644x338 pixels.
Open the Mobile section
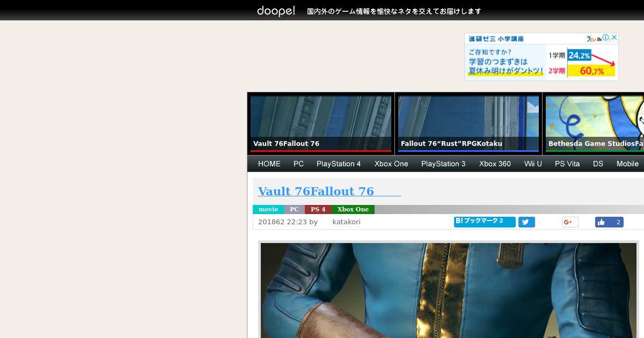point(627,164)
